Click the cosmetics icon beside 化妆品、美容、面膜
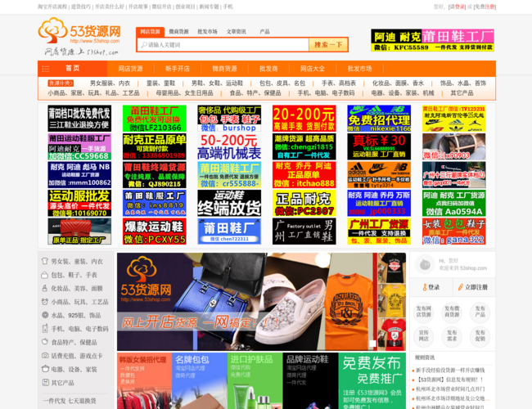532x409 pixels. (x=44, y=288)
